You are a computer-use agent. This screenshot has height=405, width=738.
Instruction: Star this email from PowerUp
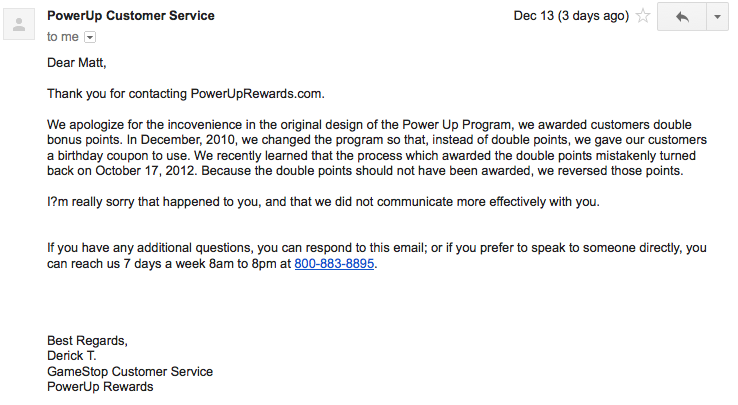click(643, 16)
